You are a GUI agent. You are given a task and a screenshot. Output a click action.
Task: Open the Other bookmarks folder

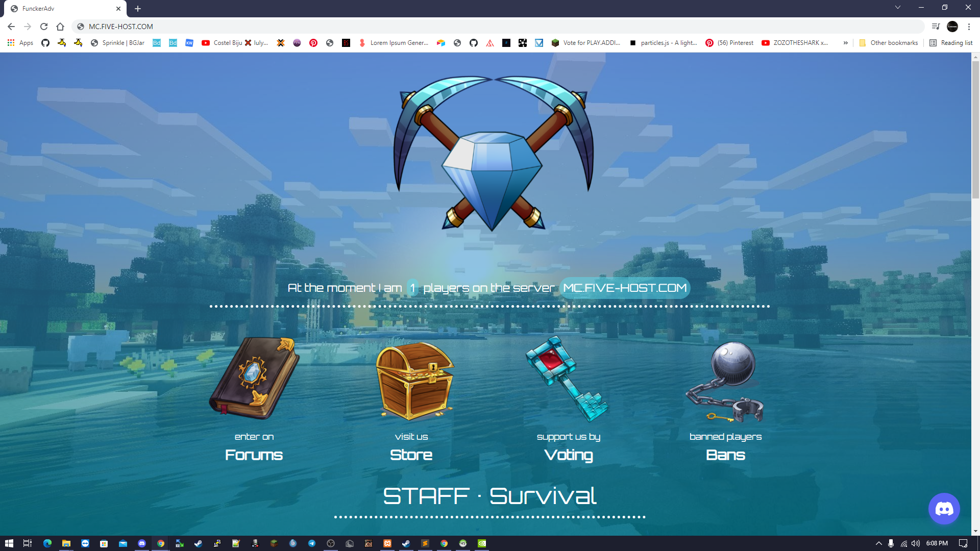pos(888,43)
